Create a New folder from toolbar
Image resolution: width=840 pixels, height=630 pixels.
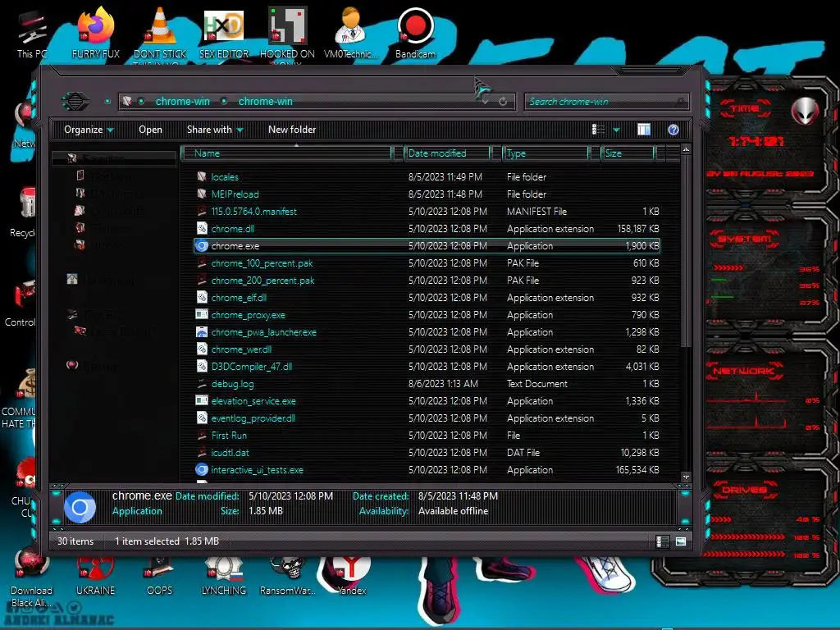tap(292, 130)
